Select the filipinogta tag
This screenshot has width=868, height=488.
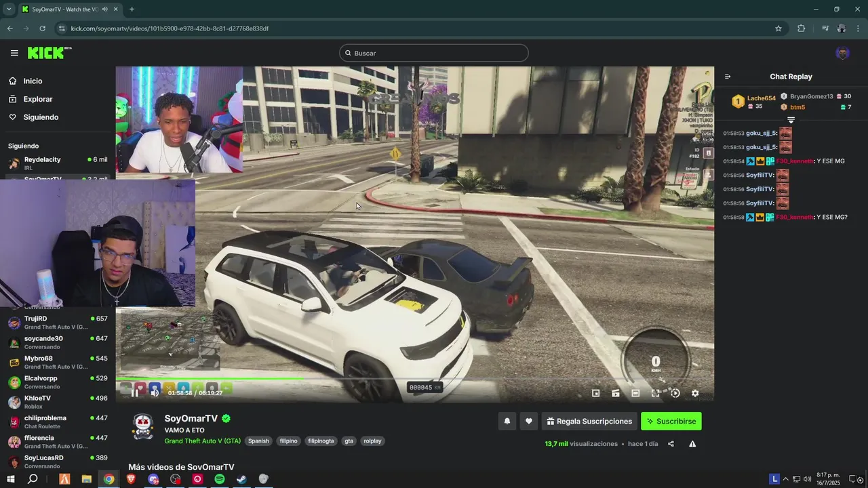point(321,441)
